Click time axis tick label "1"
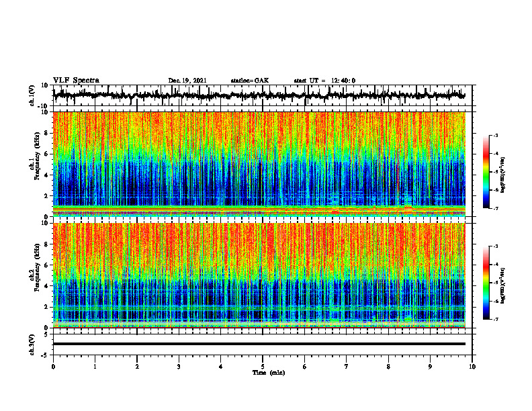Screen dimensions: 532x411 [x=95, y=367]
